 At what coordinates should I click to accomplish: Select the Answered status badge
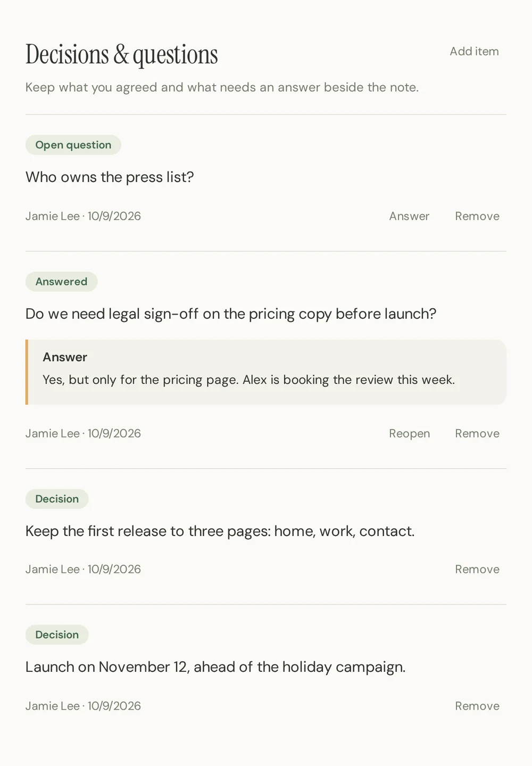[61, 282]
